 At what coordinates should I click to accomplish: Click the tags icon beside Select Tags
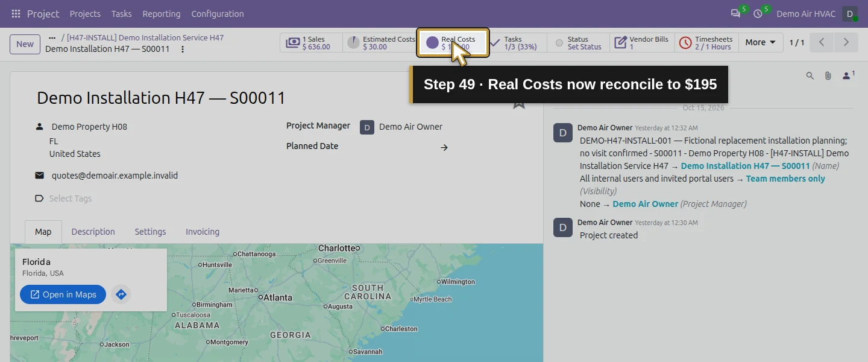(39, 198)
